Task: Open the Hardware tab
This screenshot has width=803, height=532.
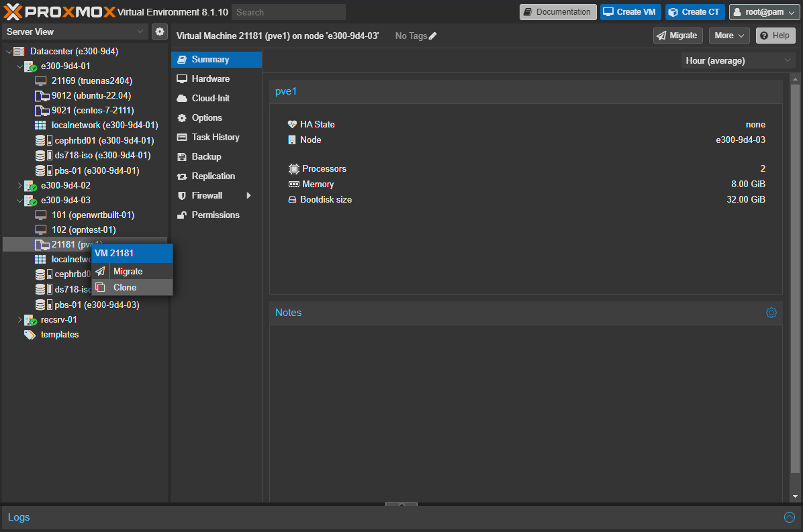Action: [x=217, y=78]
